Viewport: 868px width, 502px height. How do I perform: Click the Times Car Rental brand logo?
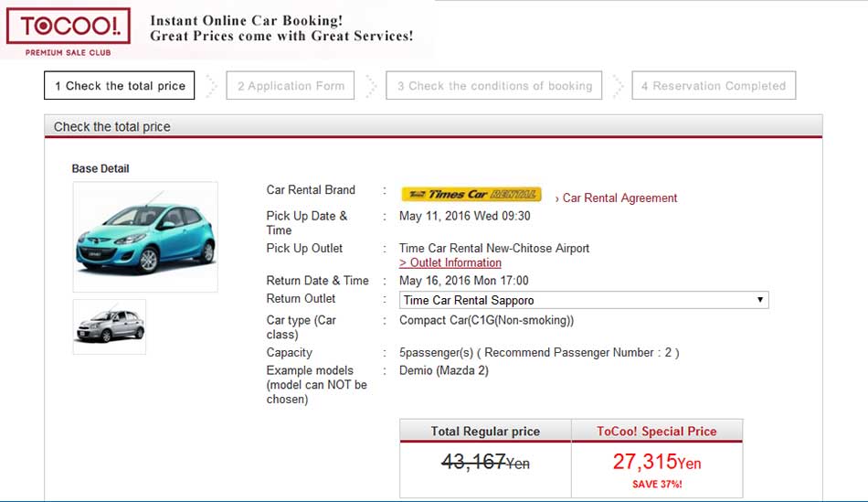[471, 194]
